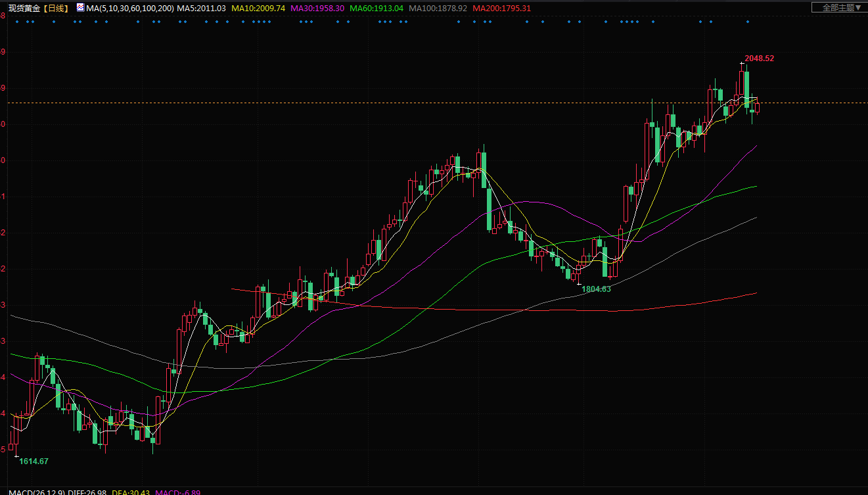Select the magenta MA30:1958.30 legend value
The width and height of the screenshot is (868, 495).
coord(319,9)
